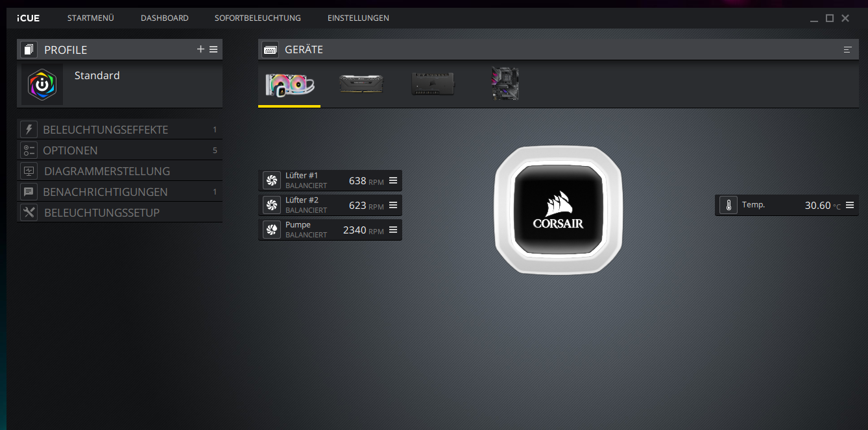868x430 pixels.
Task: Close the iCUE window
Action: click(x=845, y=19)
